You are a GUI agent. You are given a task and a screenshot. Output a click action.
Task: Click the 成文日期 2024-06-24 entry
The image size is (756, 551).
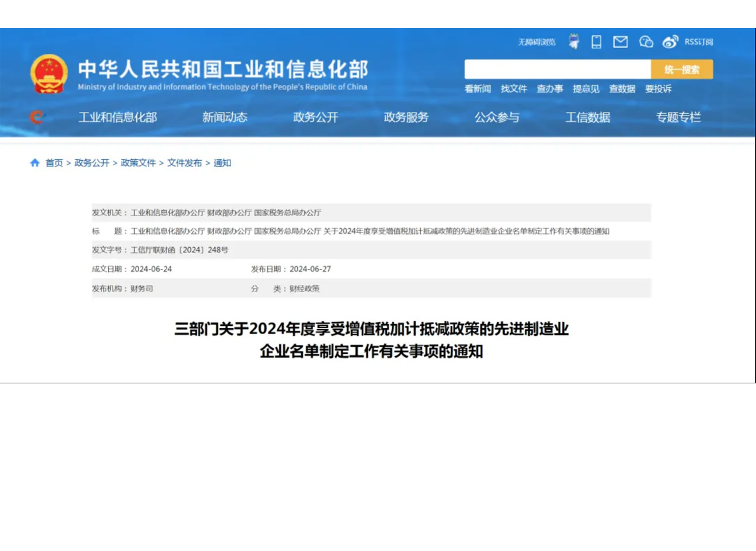[132, 269]
